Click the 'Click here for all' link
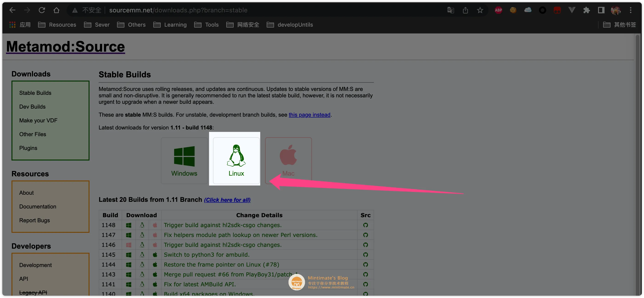This screenshot has height=298, width=644. tap(227, 200)
